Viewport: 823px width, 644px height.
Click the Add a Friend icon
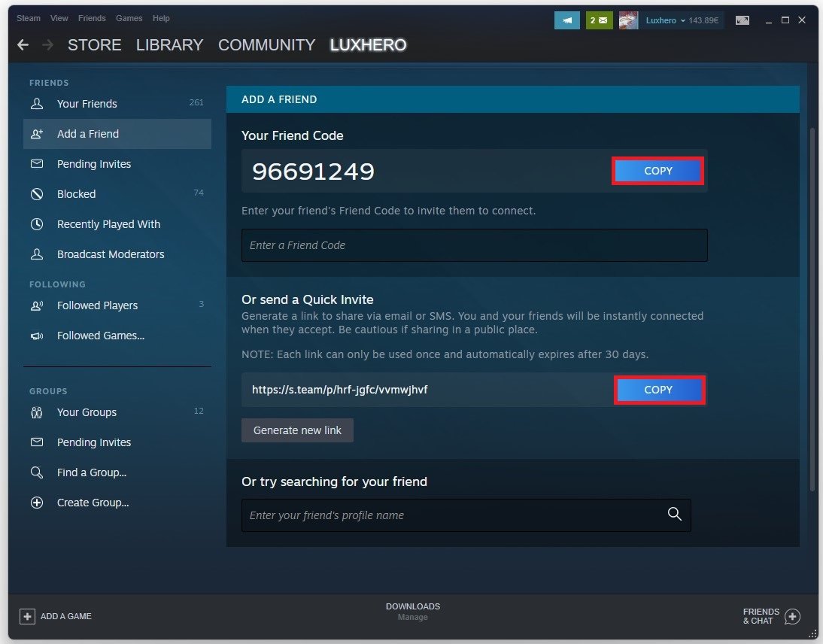(x=37, y=134)
